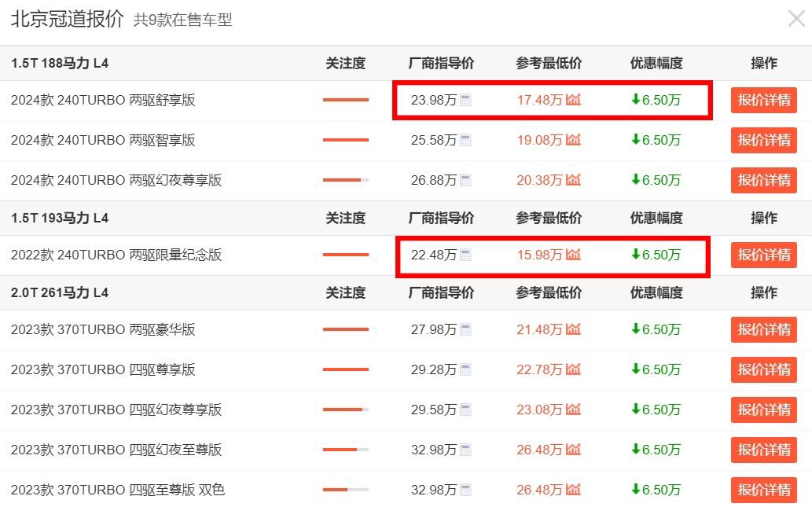Show price trend chart icon beside 21.48万

pos(573,329)
